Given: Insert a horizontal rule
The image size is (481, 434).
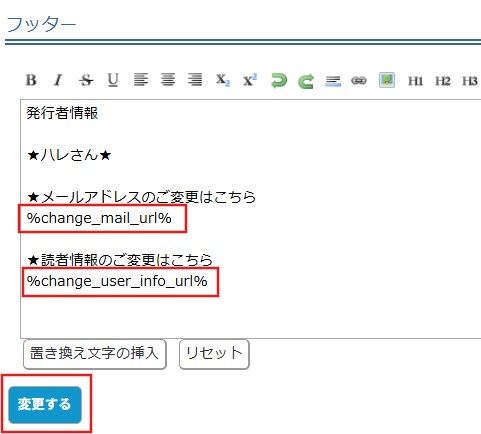Looking at the screenshot, I should point(333,81).
